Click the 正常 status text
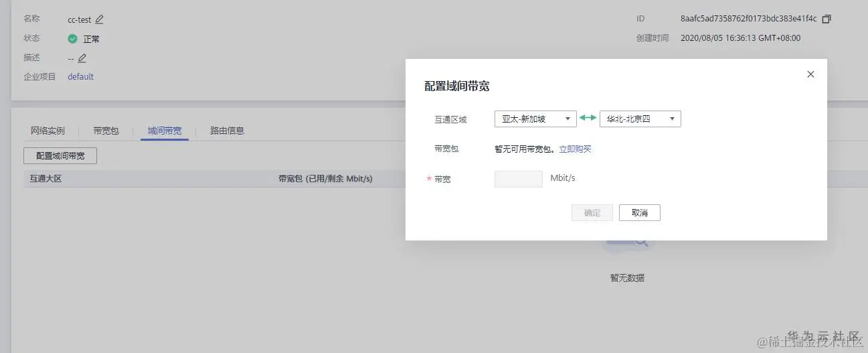Viewport: 868px width, 353px height. click(91, 39)
